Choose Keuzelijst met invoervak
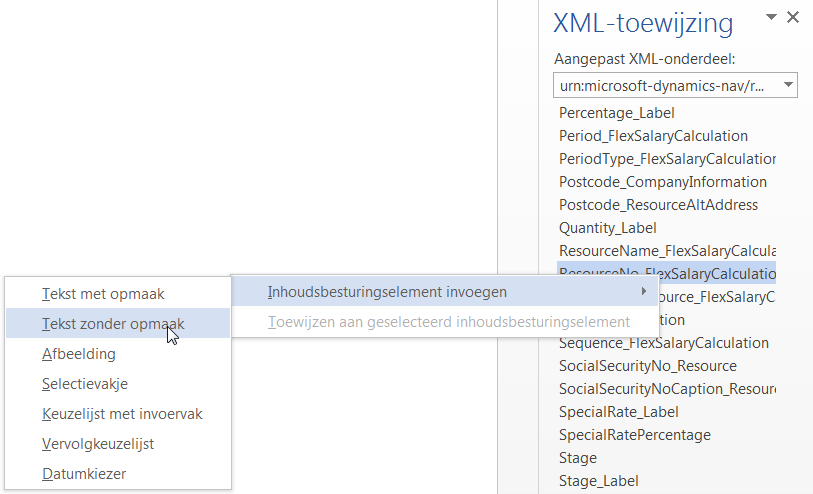 coord(122,414)
